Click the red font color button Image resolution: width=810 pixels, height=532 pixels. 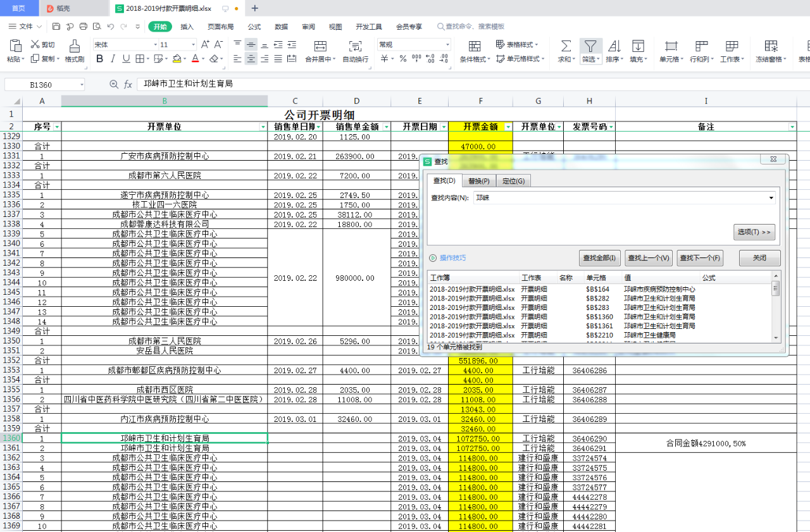click(194, 59)
